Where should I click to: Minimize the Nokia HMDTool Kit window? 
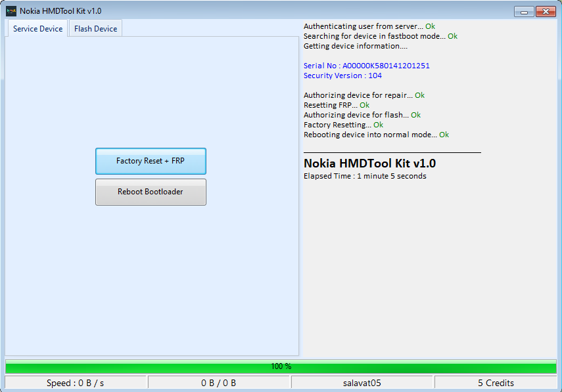click(x=524, y=11)
